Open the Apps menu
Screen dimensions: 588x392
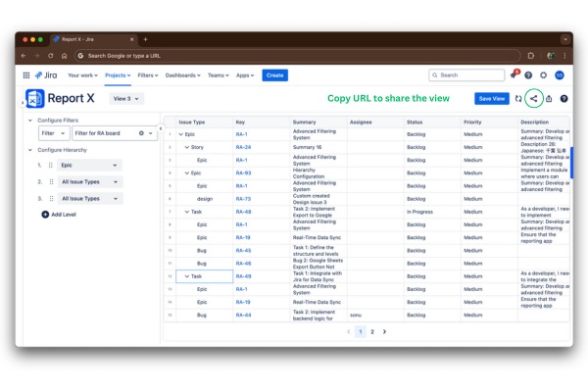click(x=245, y=75)
